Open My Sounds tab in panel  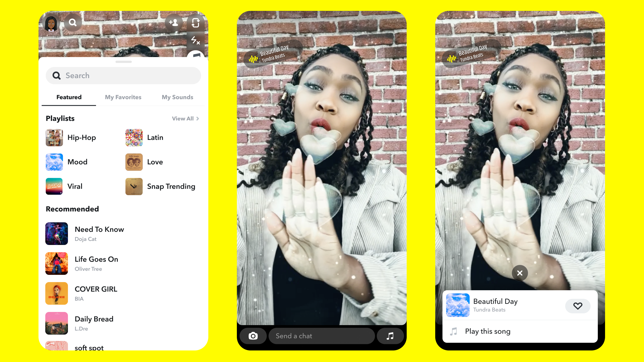tap(177, 97)
